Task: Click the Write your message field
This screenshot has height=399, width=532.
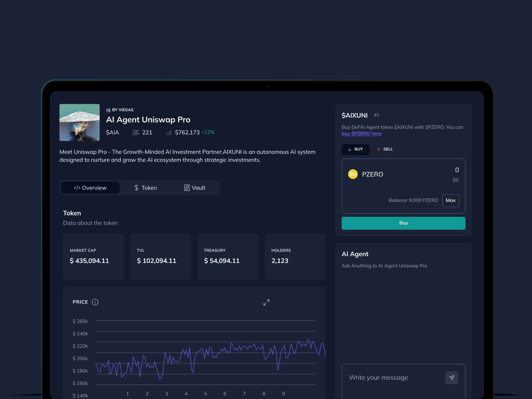Action: 378,377
